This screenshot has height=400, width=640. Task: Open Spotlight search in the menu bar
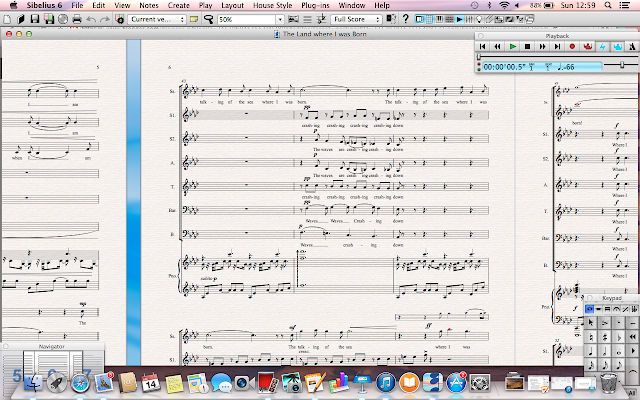pyautogui.click(x=608, y=5)
